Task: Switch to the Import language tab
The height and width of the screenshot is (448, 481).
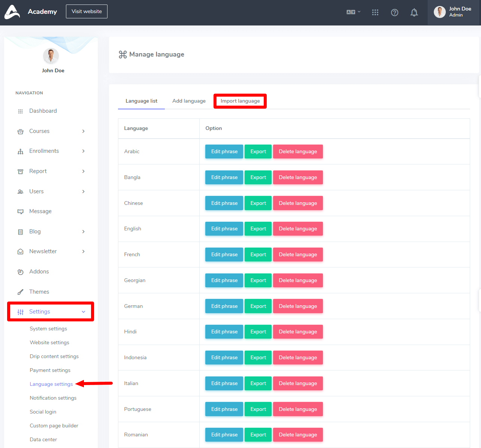Action: tap(240, 101)
